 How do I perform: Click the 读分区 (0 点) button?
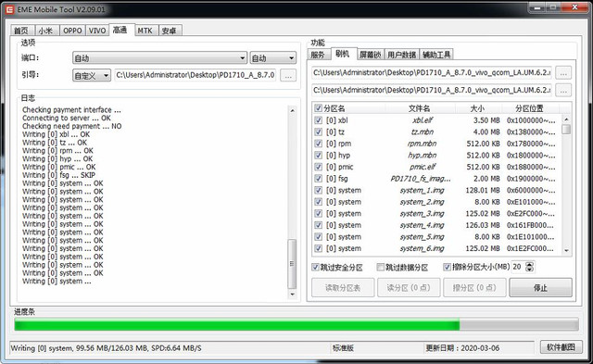(409, 288)
